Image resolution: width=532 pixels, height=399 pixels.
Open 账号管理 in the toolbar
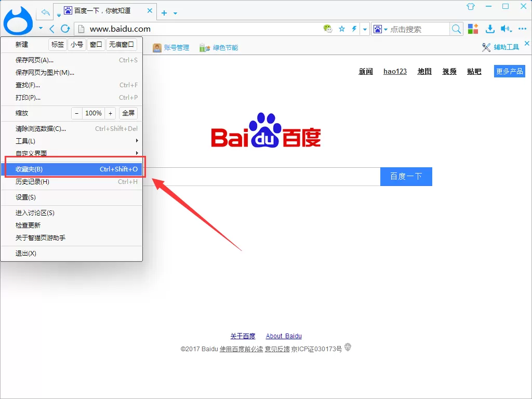point(170,47)
